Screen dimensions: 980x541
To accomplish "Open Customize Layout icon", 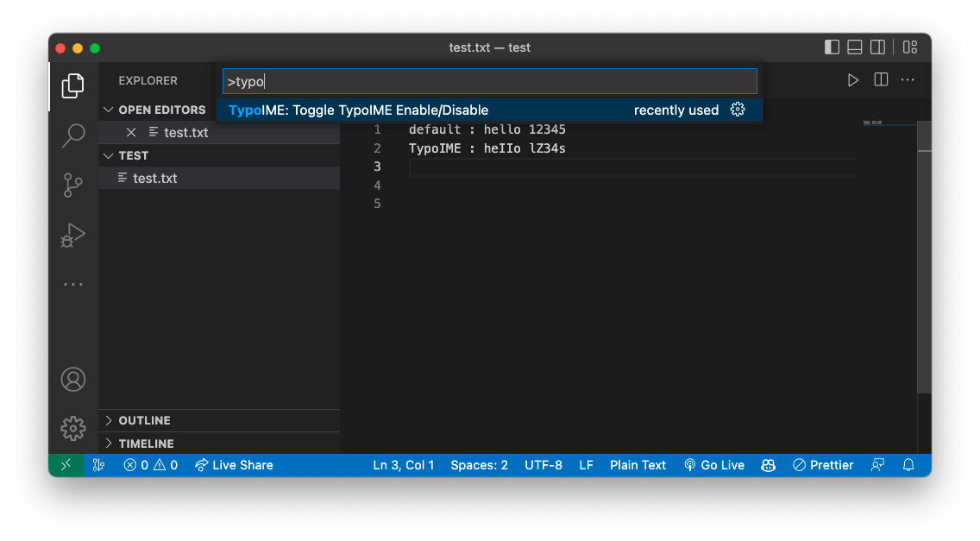I will click(910, 47).
